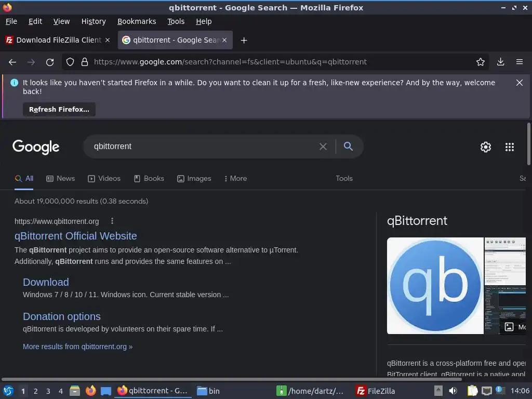Open the Lubuntu start menu
This screenshot has width=532, height=399.
(x=8, y=391)
